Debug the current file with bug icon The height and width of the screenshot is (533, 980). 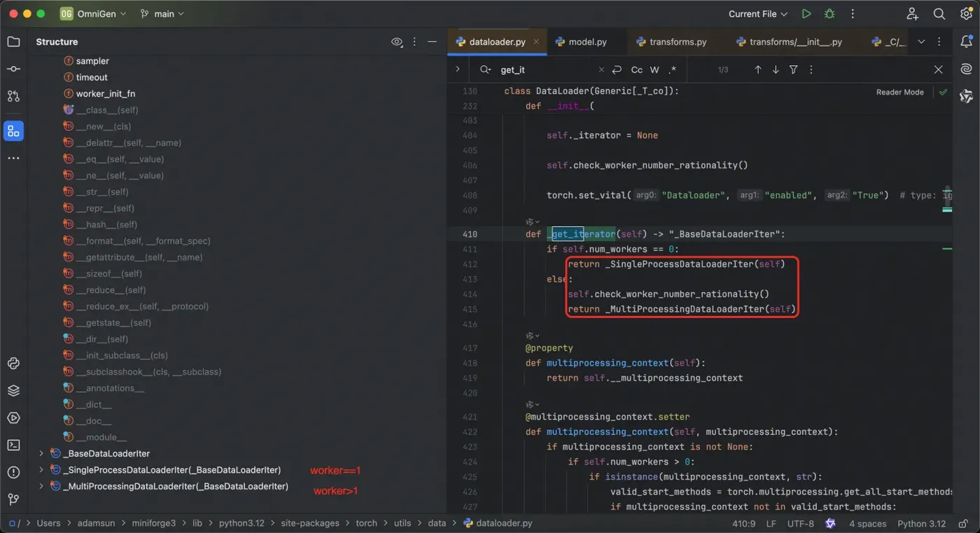click(829, 14)
